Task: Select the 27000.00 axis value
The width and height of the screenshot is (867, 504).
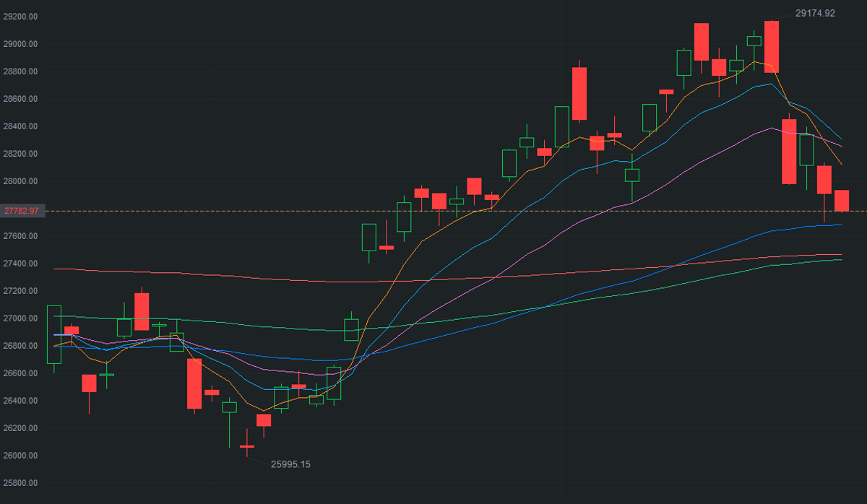Action: 21,318
